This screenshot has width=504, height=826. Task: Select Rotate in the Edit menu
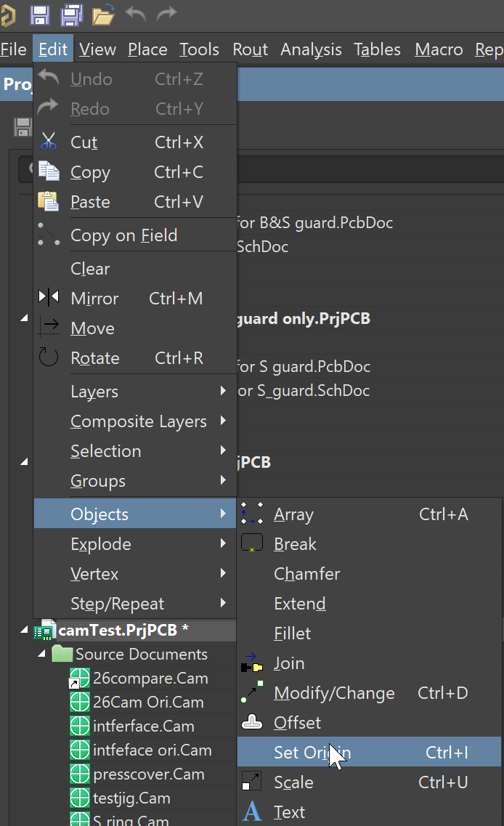[x=94, y=358]
